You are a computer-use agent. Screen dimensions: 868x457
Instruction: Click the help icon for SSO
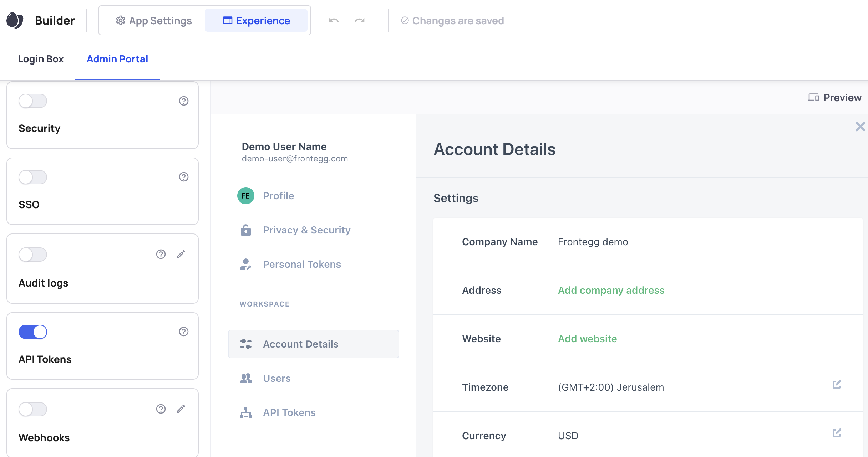tap(183, 177)
